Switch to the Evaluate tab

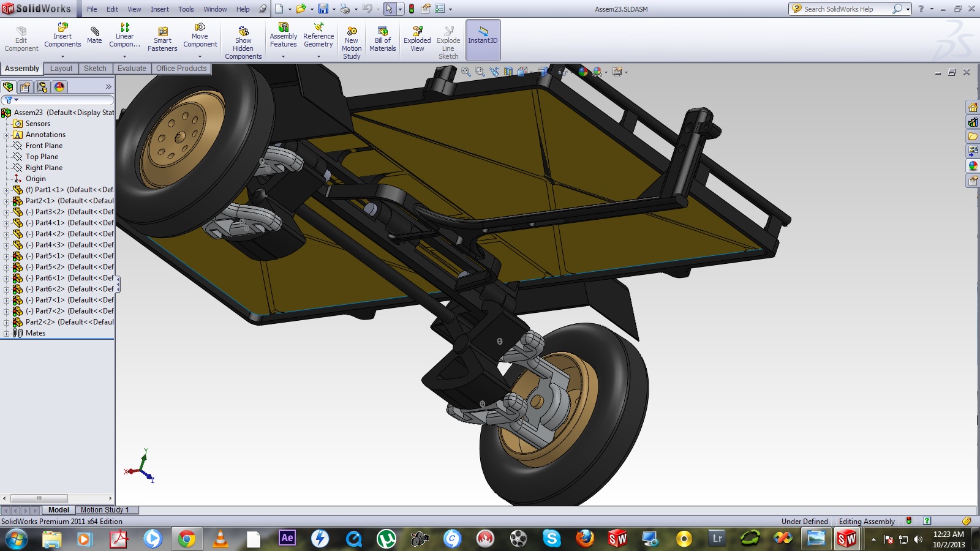point(132,69)
